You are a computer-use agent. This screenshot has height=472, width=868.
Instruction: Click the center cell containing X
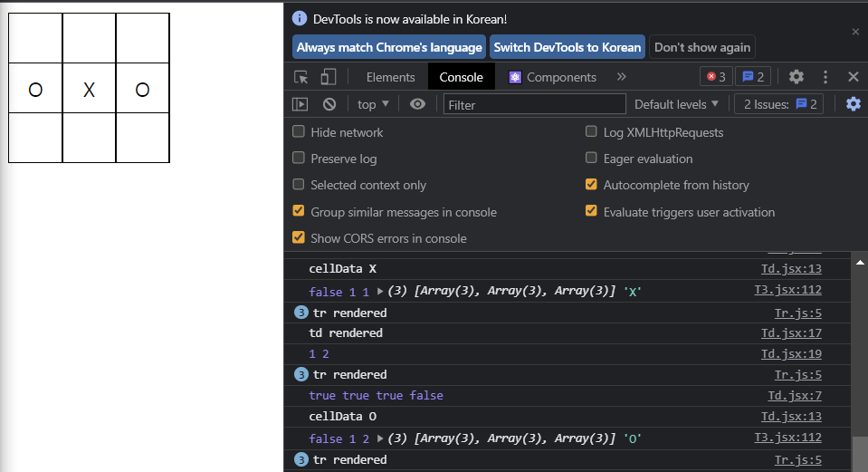(x=89, y=88)
